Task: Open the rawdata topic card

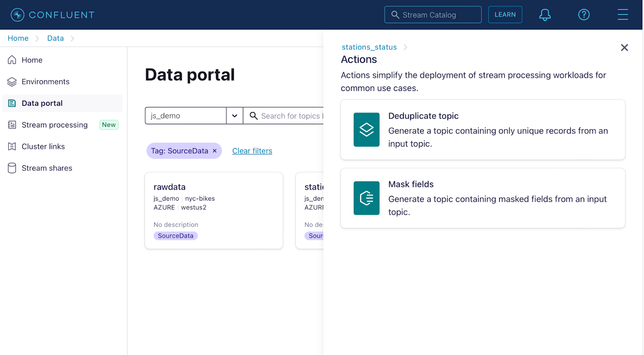Action: tap(214, 211)
